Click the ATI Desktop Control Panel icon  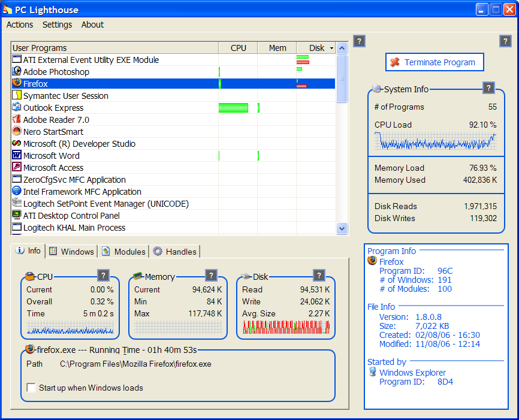click(x=17, y=215)
